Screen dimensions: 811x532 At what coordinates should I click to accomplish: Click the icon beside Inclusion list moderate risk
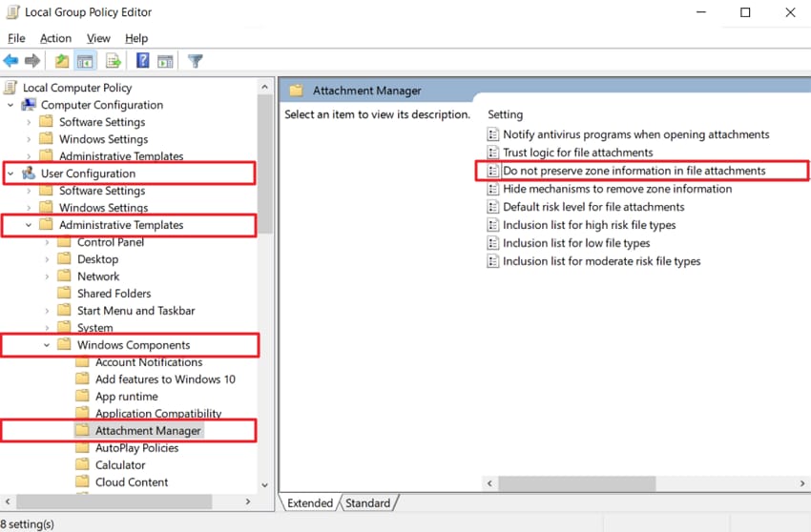click(x=493, y=261)
